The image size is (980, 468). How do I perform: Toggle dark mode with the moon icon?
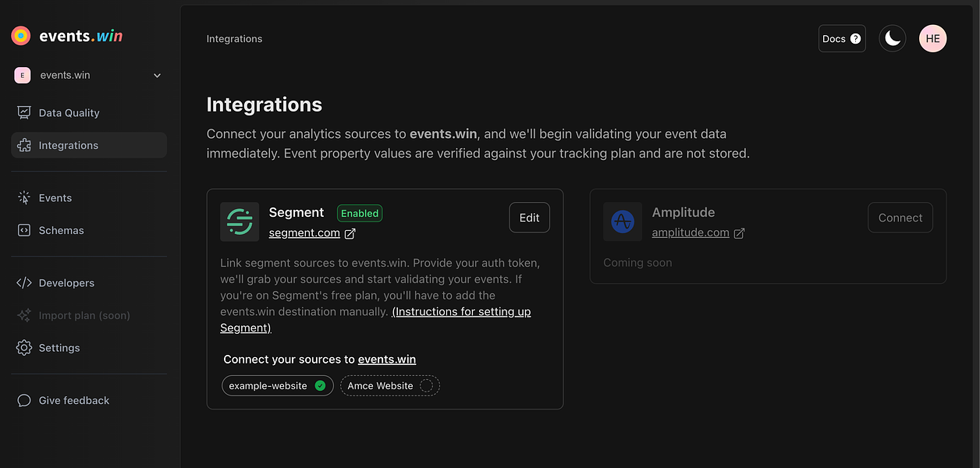click(893, 39)
